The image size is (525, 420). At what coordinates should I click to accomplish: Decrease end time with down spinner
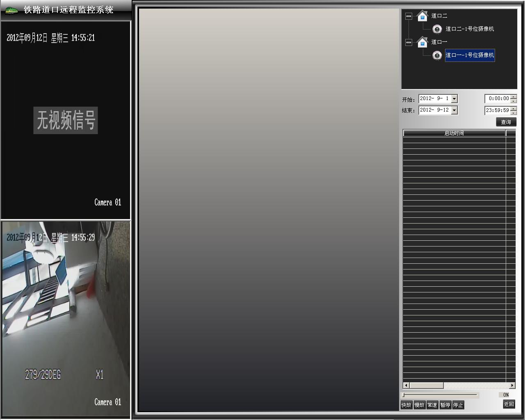pos(514,112)
